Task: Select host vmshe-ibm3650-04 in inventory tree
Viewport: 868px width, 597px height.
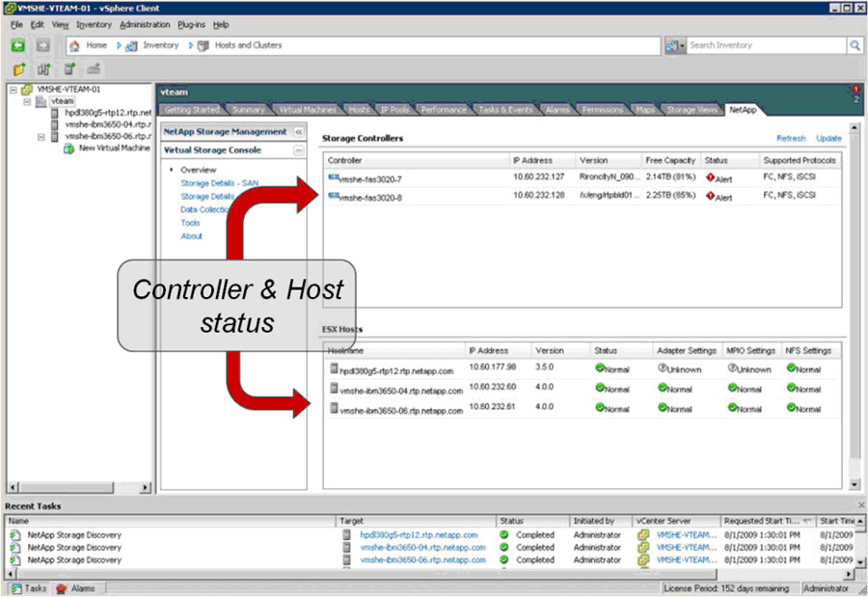Action: (x=108, y=124)
